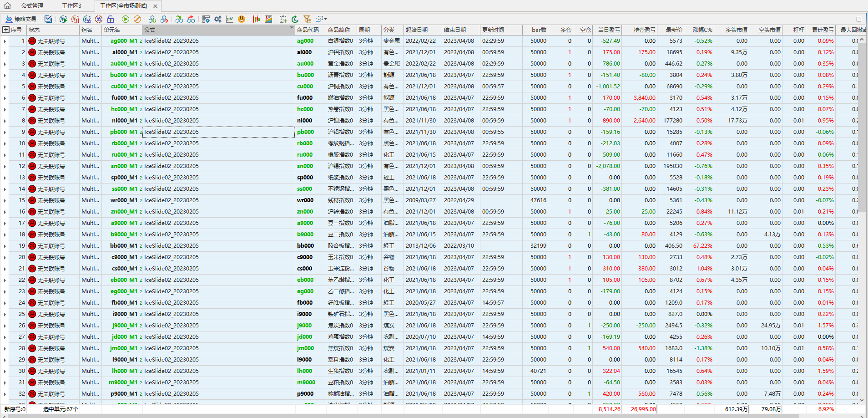Open the link icon dropdown arrow
Viewport: 868px width, 418px height.
(325, 19)
